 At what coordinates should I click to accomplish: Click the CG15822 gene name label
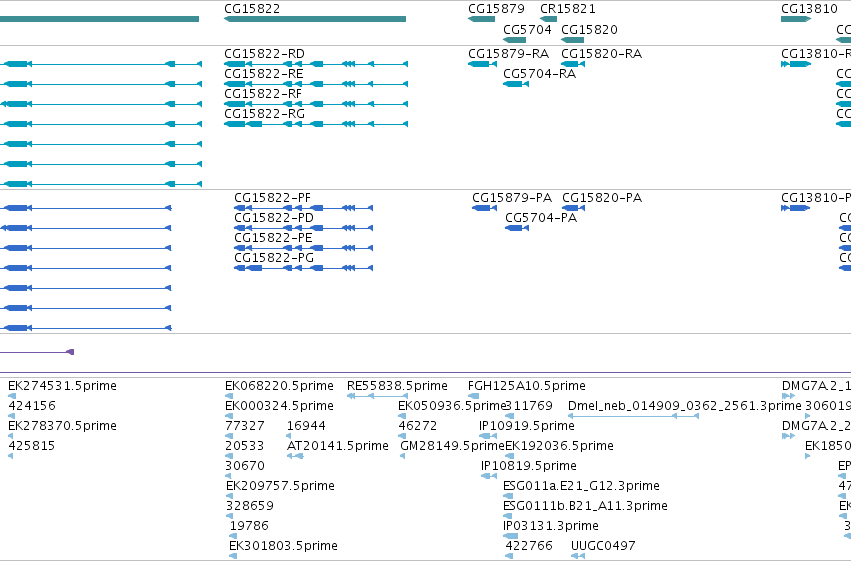pyautogui.click(x=252, y=9)
